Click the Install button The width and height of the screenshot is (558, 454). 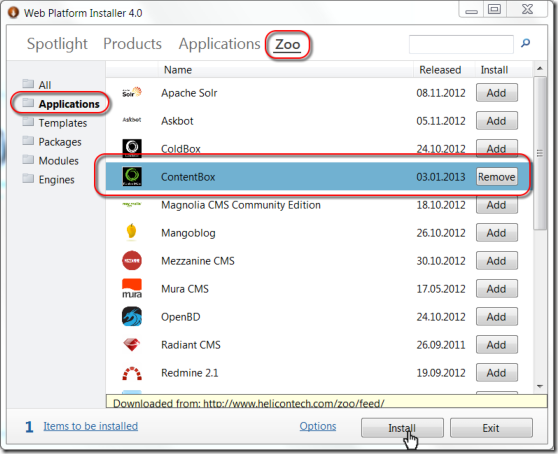coord(402,428)
